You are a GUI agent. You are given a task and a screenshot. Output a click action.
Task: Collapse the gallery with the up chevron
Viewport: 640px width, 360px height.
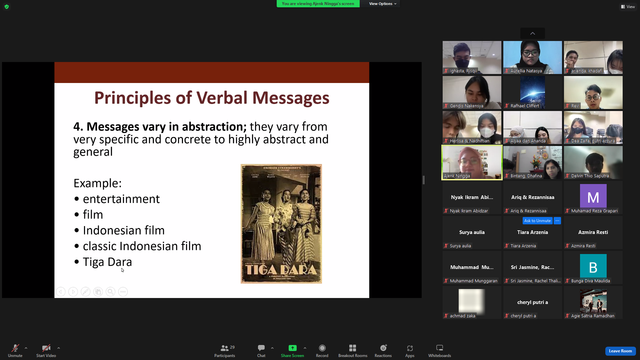tap(533, 33)
